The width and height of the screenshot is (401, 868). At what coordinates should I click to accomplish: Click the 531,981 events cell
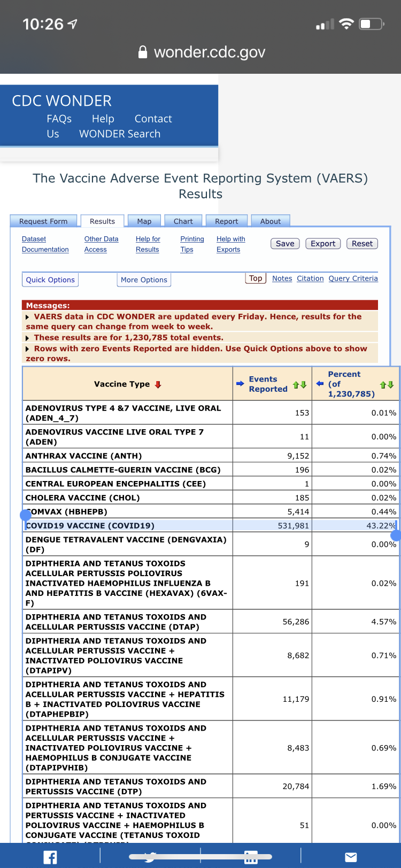pyautogui.click(x=272, y=526)
